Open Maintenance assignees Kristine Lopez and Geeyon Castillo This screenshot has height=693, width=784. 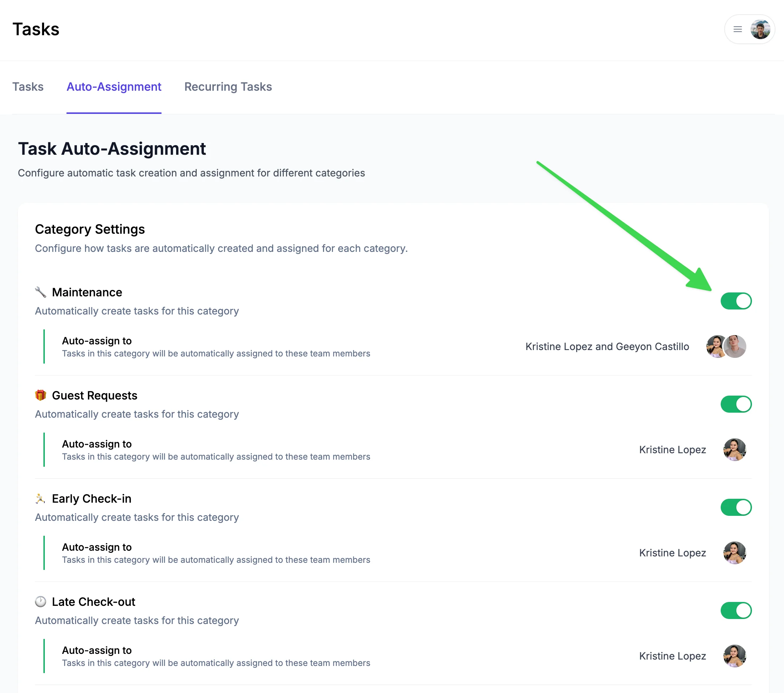click(x=607, y=346)
